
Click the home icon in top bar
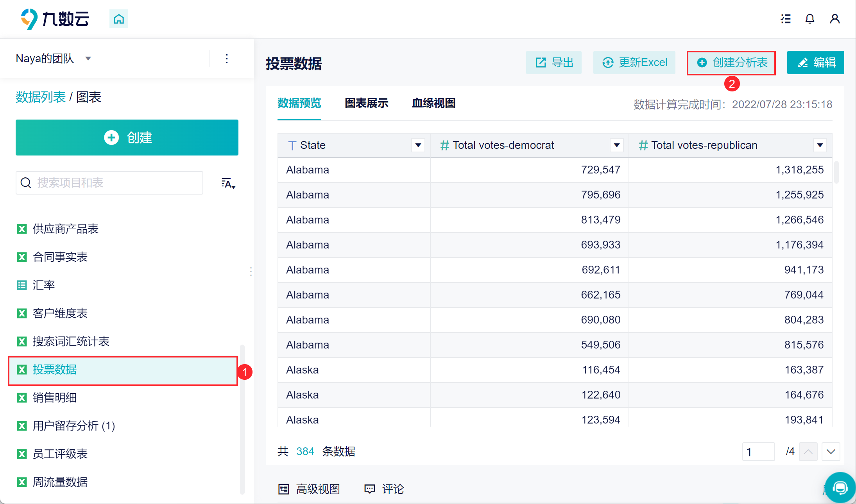tap(118, 19)
